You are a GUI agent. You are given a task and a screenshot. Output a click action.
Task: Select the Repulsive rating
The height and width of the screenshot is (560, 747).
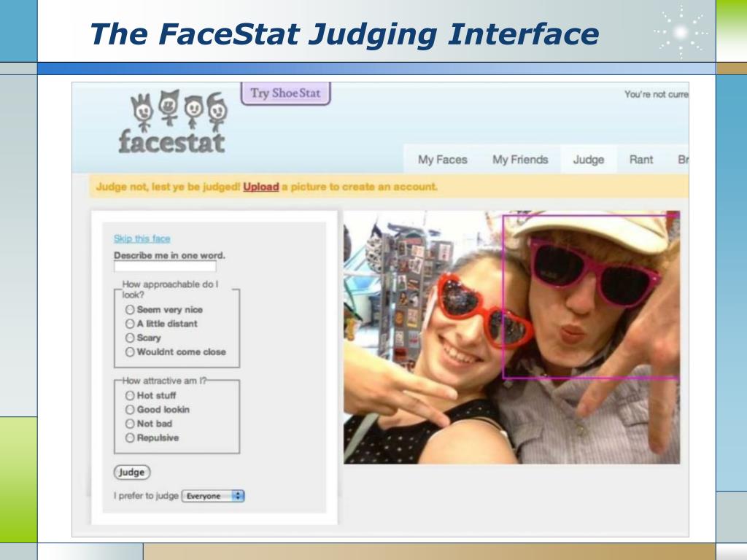tap(130, 437)
